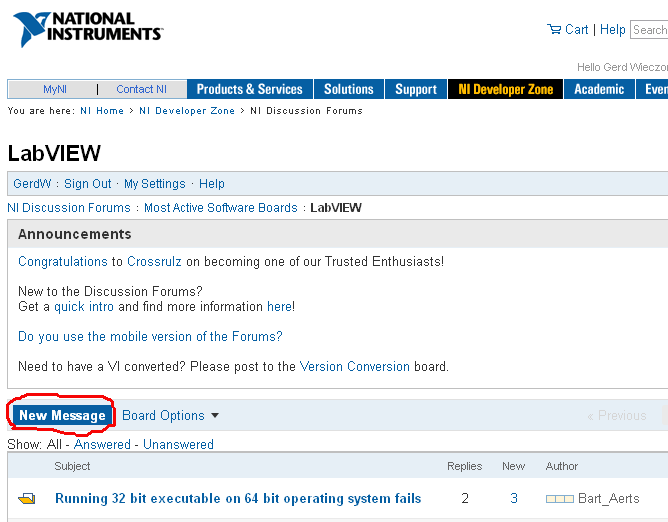Open the Version Conversion board link
668x522 pixels.
354,366
